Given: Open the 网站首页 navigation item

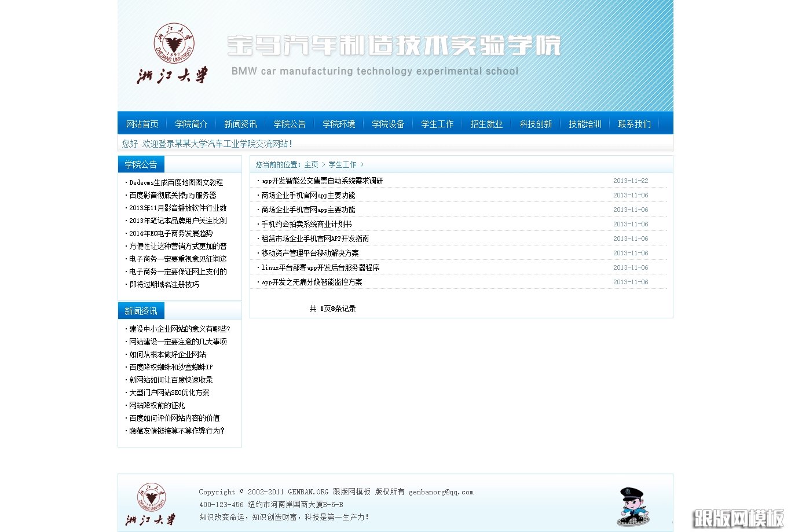Looking at the screenshot, I should click(x=142, y=123).
